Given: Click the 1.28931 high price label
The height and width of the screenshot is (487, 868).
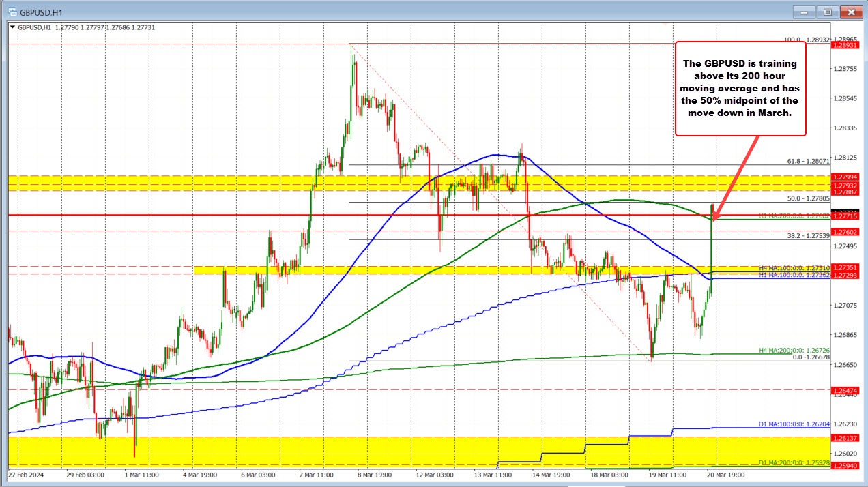Looking at the screenshot, I should click(x=847, y=44).
